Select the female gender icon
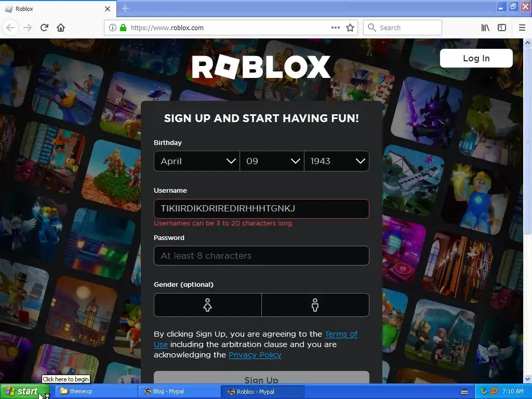The width and height of the screenshot is (532, 399). click(208, 304)
